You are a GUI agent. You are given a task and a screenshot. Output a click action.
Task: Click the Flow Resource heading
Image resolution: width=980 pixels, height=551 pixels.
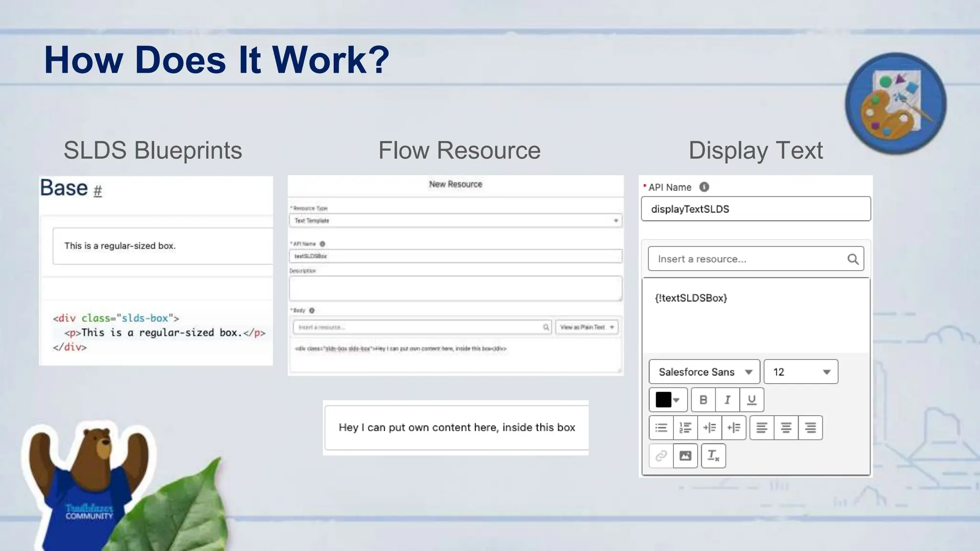tap(459, 150)
